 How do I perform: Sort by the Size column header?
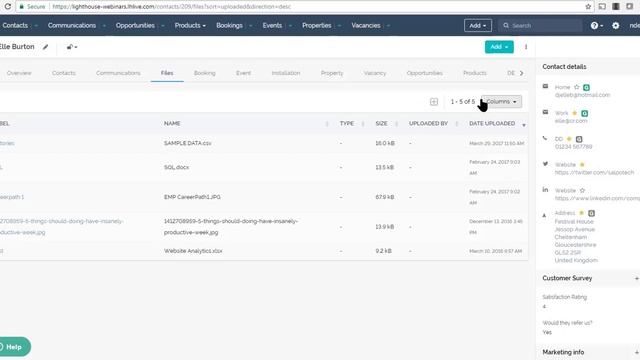coord(381,123)
